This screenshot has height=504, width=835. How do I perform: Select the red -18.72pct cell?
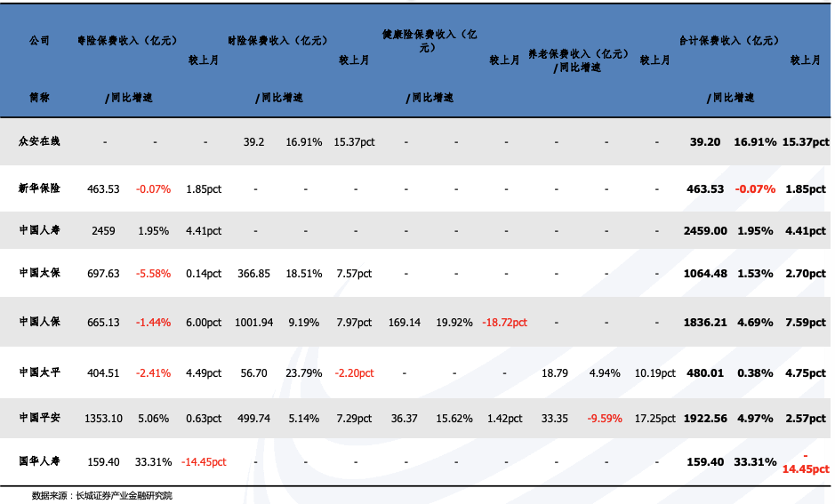coord(504,323)
